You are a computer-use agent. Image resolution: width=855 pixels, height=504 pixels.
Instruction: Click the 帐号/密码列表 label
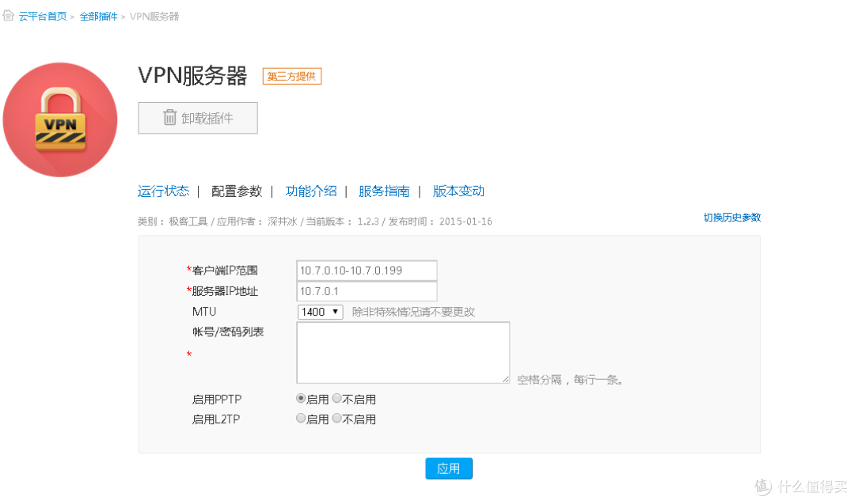coord(228,332)
